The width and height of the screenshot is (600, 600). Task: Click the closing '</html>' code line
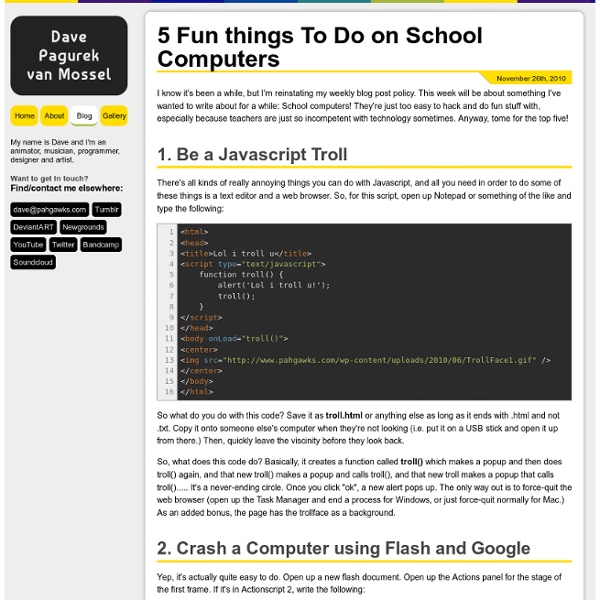[197, 391]
